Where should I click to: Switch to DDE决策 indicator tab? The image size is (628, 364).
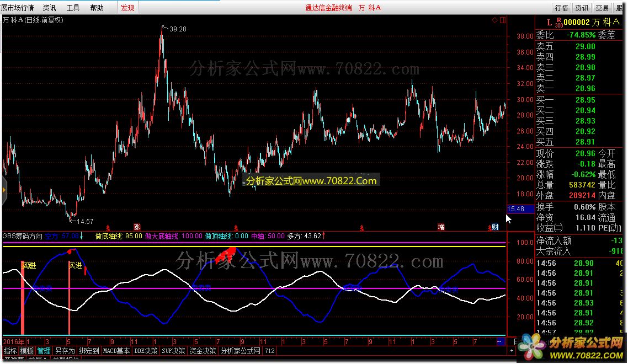(146, 351)
